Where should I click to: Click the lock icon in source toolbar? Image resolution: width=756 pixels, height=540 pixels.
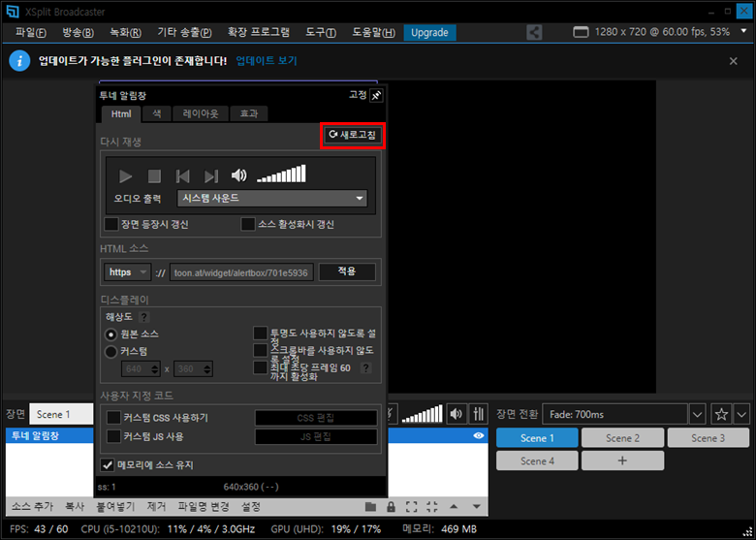point(391,506)
